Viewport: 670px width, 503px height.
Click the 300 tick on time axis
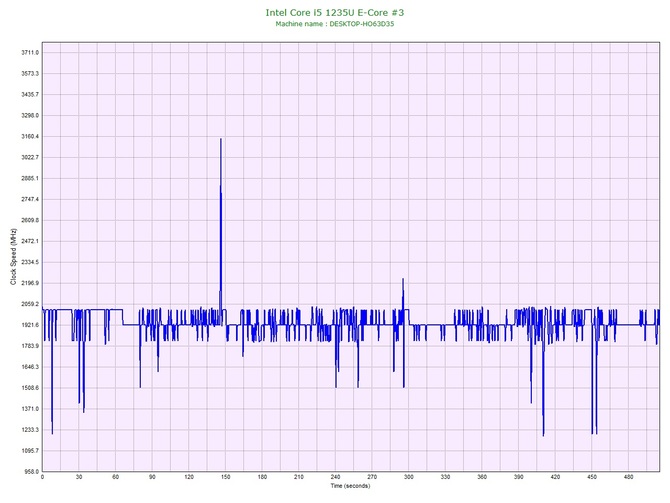click(409, 477)
